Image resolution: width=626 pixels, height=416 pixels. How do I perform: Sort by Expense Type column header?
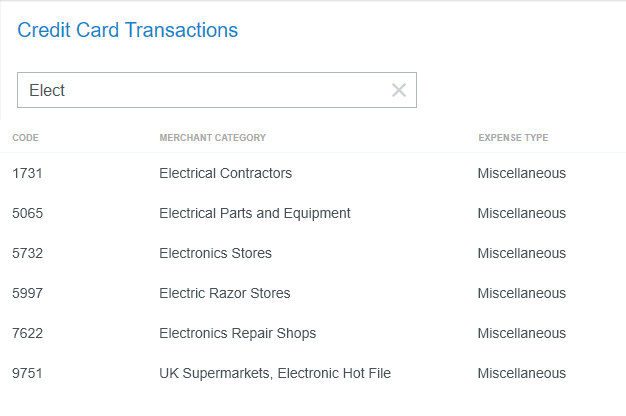[513, 138]
